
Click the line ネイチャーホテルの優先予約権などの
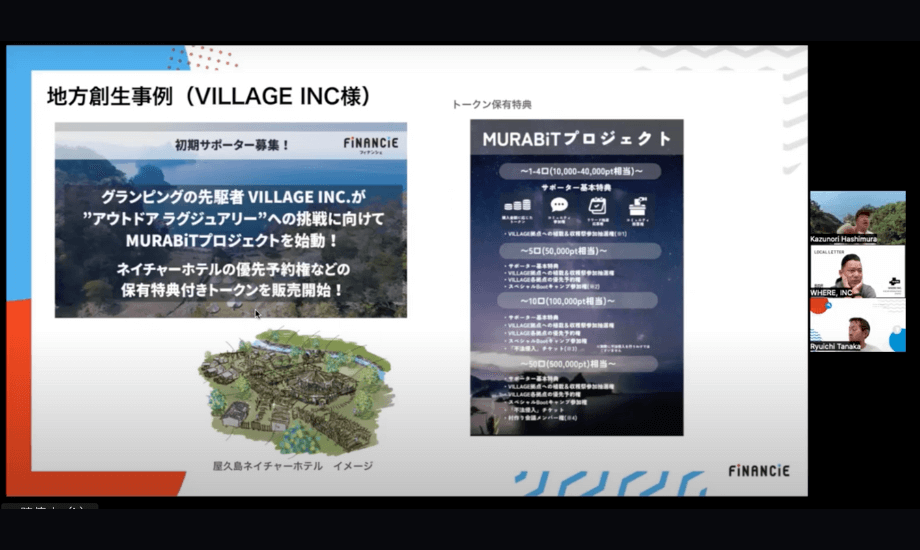(233, 269)
